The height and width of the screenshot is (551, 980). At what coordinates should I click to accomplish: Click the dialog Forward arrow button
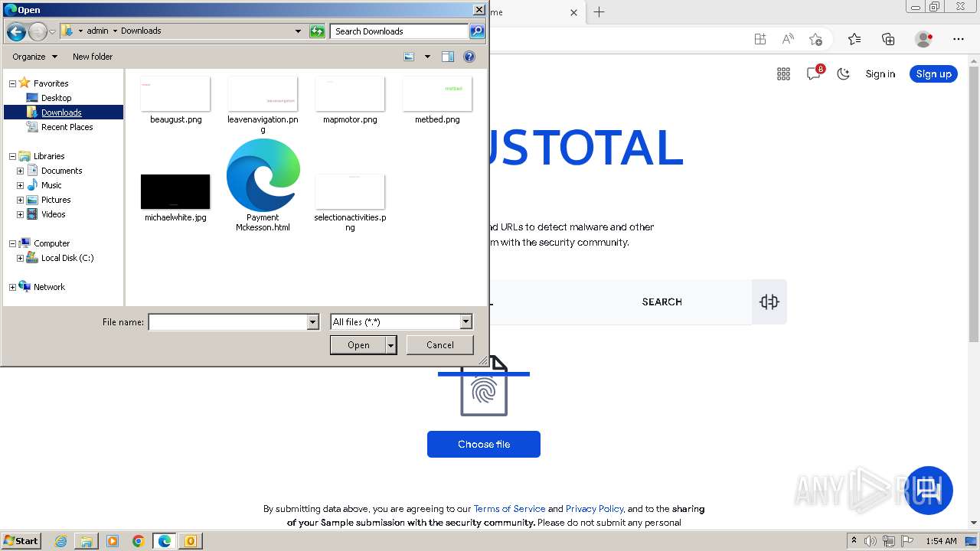tap(38, 31)
